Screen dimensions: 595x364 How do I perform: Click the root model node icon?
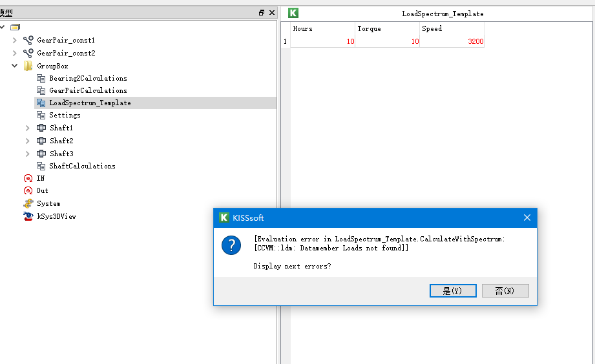[15, 27]
